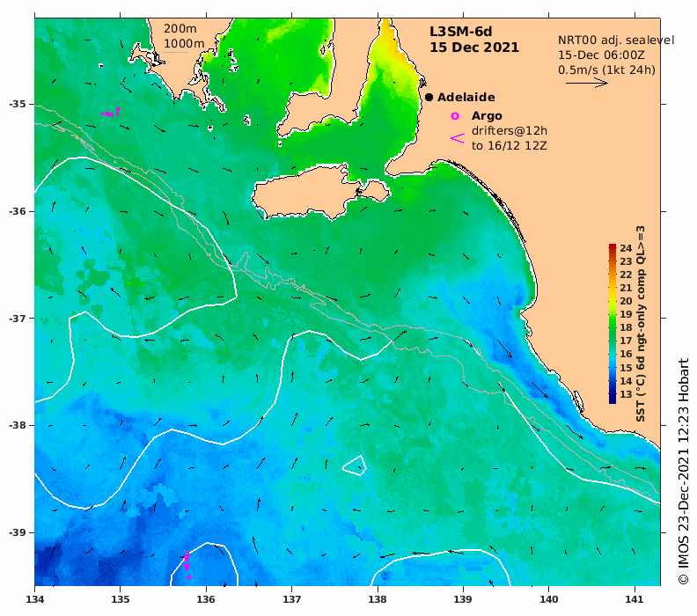The height and width of the screenshot is (616, 697).
Task: Click the SST (°C) 6d ngt-only comp axis label
Action: pos(641,324)
